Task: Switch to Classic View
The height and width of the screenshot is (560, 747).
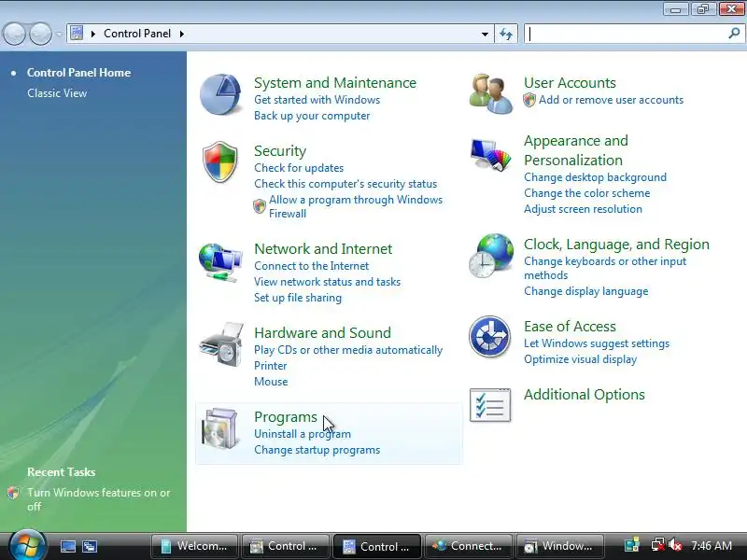Action: click(x=57, y=92)
